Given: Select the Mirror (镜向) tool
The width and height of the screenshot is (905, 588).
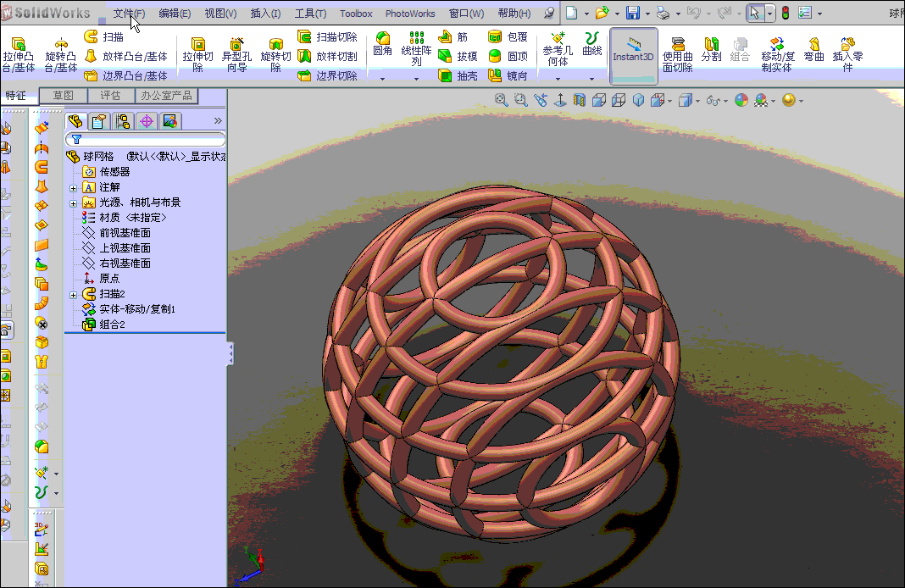Looking at the screenshot, I should pyautogui.click(x=508, y=75).
